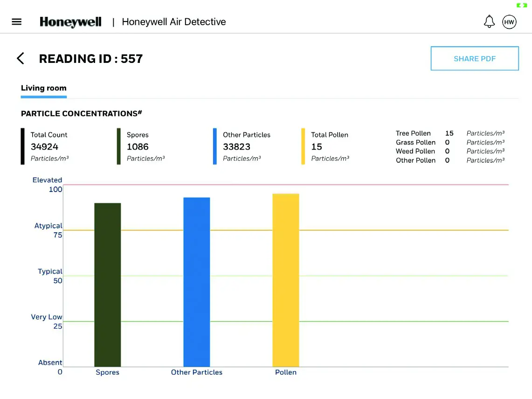Open the notifications bell

pos(489,21)
